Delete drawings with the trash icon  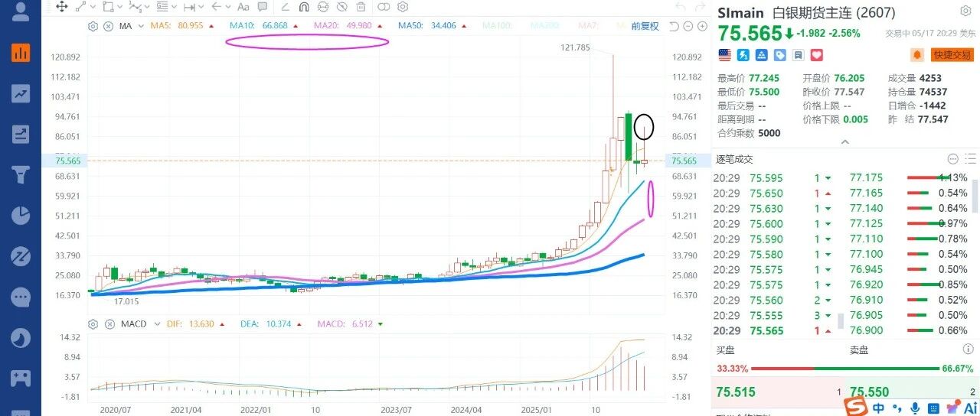click(361, 7)
